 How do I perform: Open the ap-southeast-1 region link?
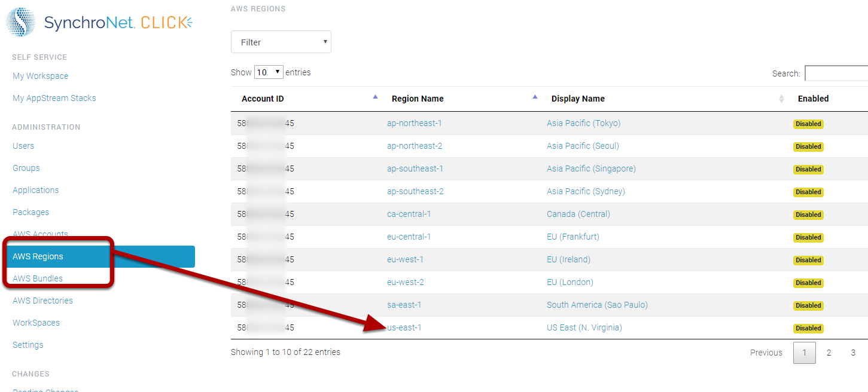click(x=415, y=169)
